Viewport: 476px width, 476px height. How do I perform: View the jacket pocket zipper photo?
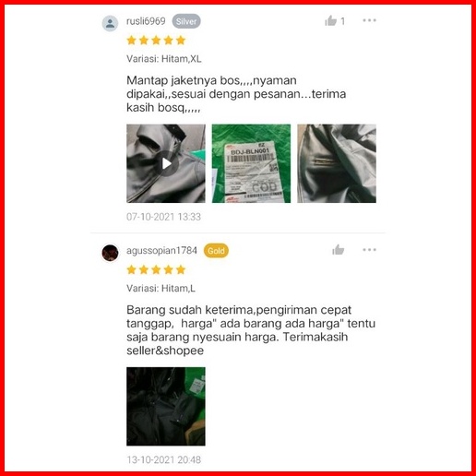(x=337, y=163)
